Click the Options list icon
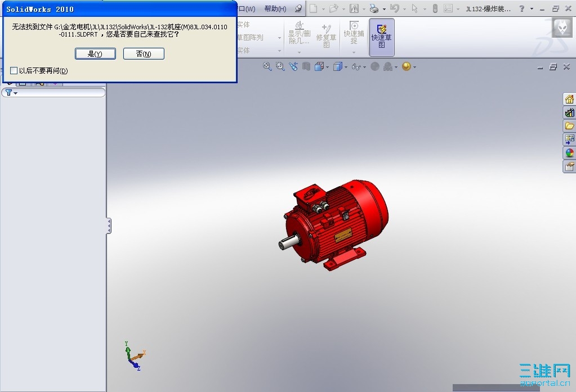 [448, 8]
